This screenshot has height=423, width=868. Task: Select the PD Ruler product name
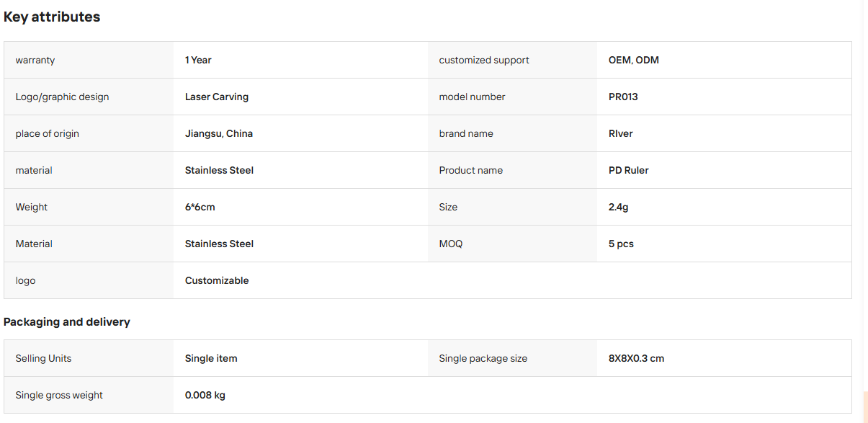(x=629, y=170)
